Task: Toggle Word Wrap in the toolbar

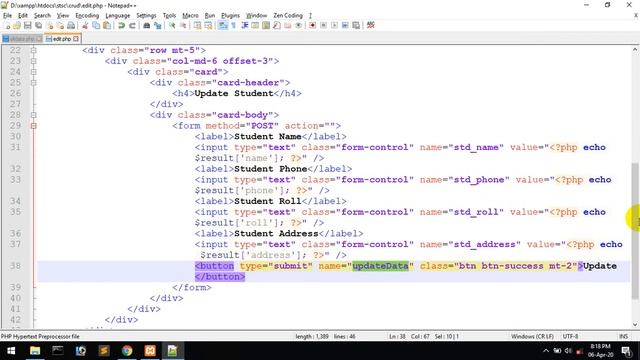Action: click(x=223, y=25)
